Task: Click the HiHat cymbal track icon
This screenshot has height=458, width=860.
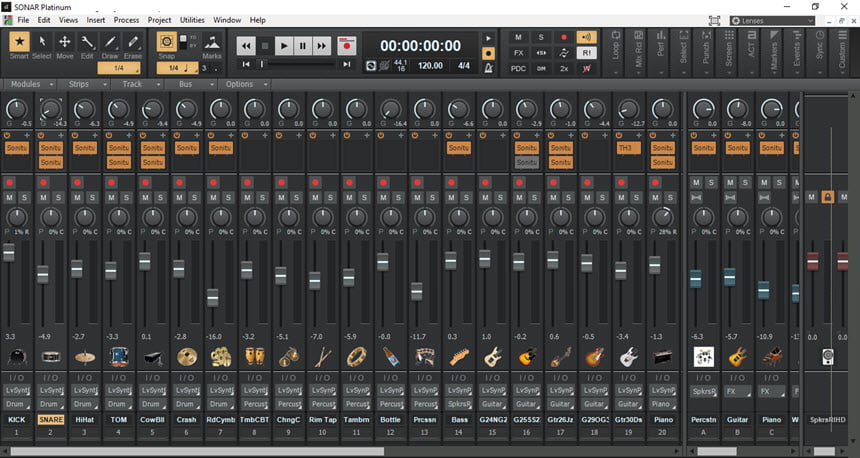Action: 85,357
